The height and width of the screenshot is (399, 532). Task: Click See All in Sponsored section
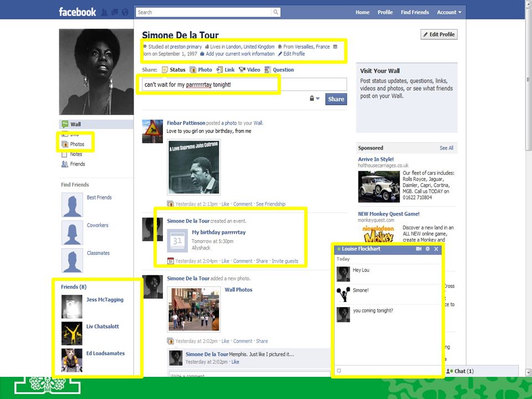(446, 148)
